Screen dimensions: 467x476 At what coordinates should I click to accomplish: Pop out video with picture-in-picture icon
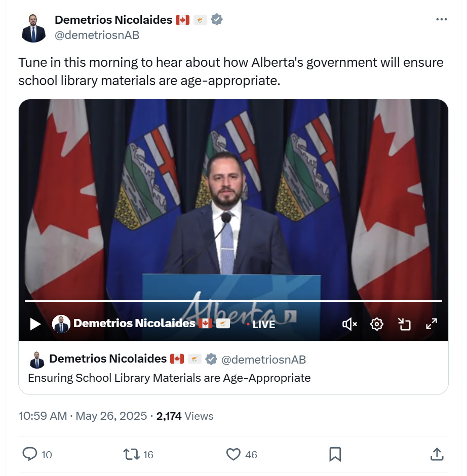pos(404,324)
